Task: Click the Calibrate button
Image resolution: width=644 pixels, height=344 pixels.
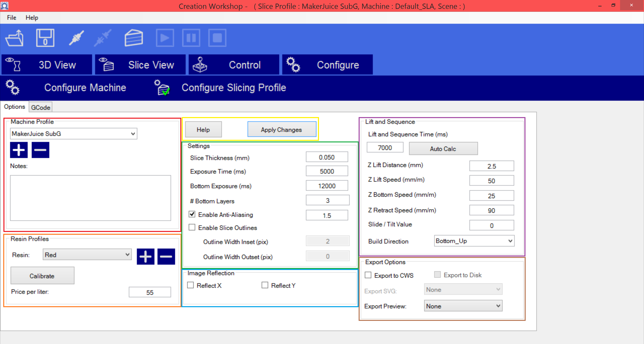Action: (42, 276)
